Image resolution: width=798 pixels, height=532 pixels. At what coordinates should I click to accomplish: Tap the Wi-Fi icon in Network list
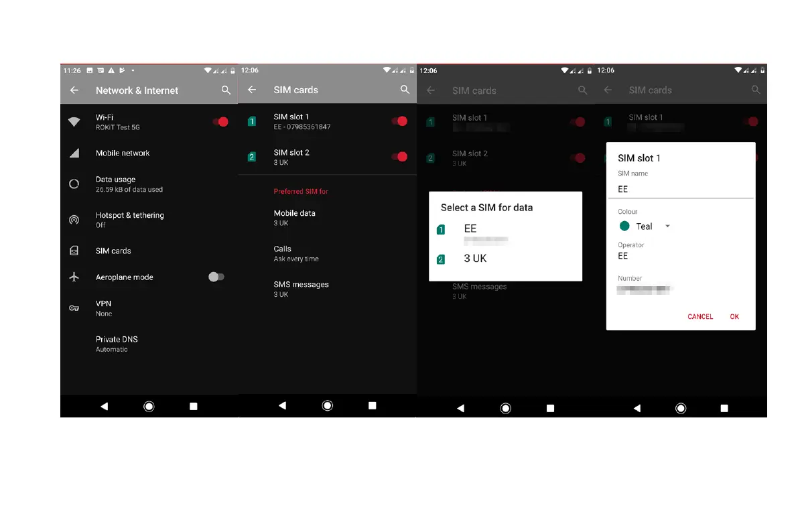point(74,122)
